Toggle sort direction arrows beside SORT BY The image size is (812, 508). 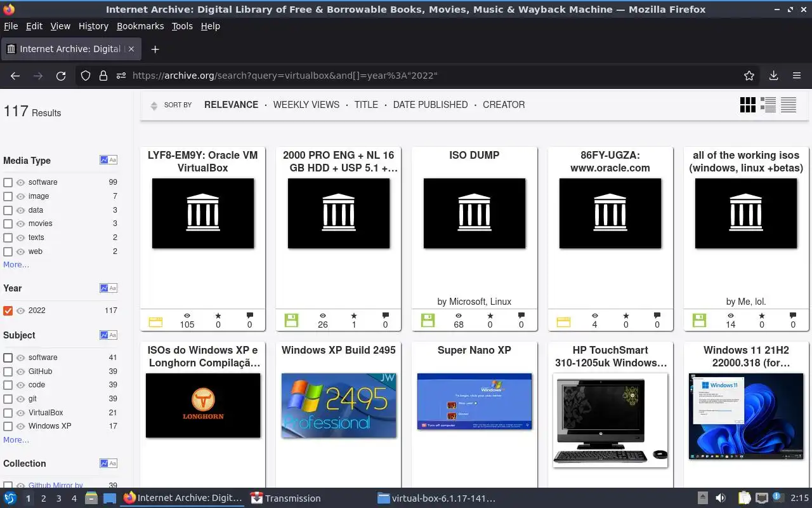(x=154, y=105)
